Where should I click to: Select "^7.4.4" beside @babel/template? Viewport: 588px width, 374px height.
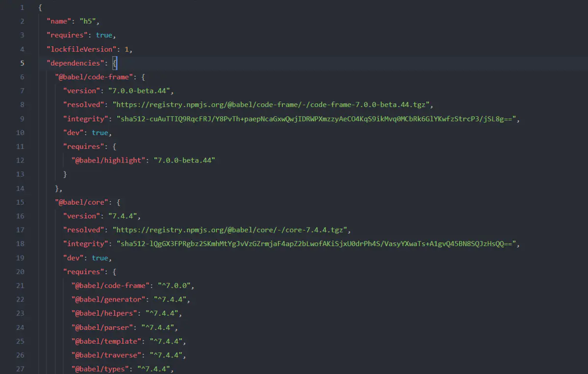[166, 341]
